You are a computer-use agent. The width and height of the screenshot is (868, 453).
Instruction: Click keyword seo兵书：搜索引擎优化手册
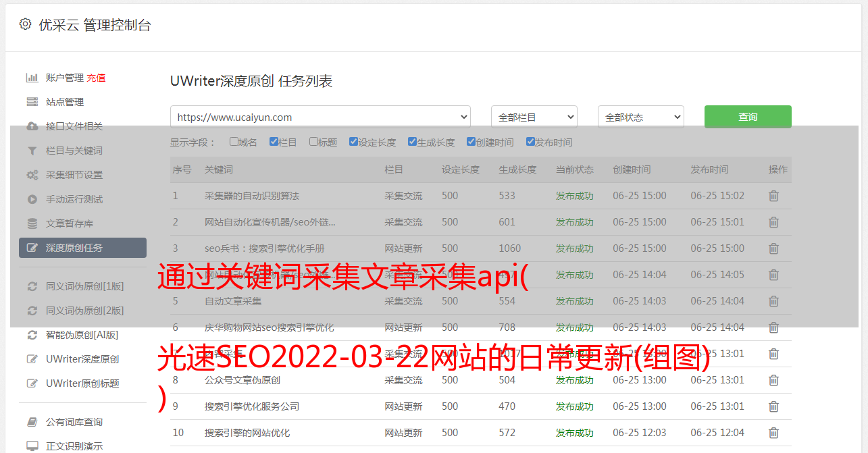(x=265, y=248)
